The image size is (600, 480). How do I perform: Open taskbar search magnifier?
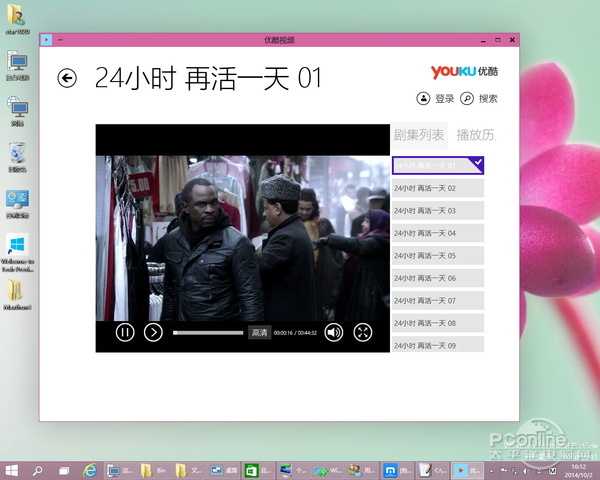coord(37,470)
